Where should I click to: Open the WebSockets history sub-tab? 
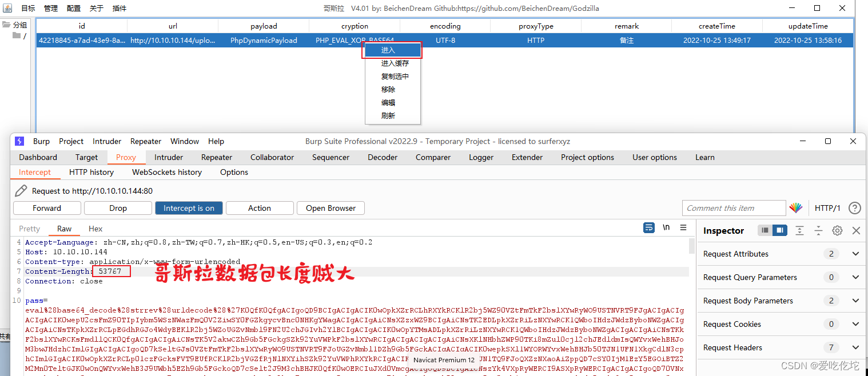pos(167,172)
